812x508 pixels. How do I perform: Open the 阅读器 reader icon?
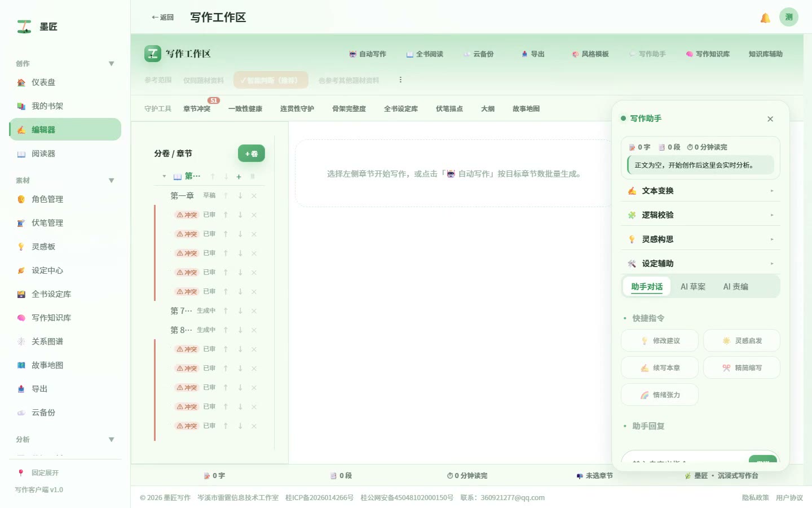pos(21,154)
